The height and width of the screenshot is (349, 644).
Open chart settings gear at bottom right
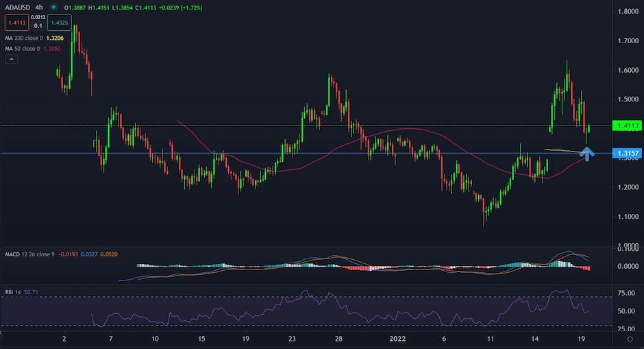[628, 339]
